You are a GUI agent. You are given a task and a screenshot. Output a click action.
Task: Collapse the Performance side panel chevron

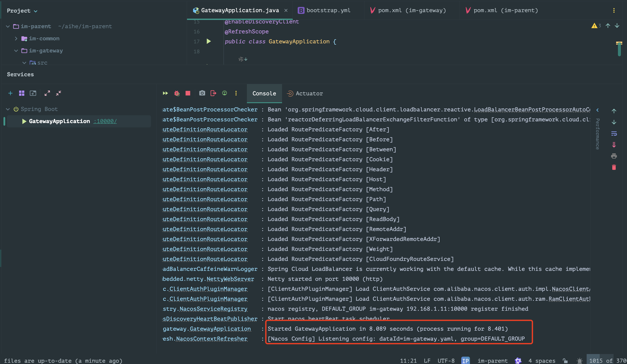pyautogui.click(x=597, y=110)
